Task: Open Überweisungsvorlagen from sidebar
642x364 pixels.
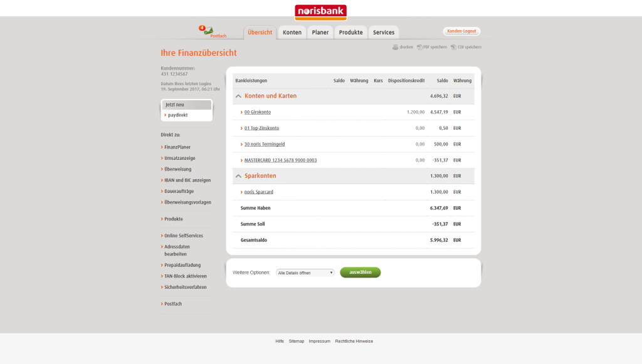Action: [x=187, y=202]
